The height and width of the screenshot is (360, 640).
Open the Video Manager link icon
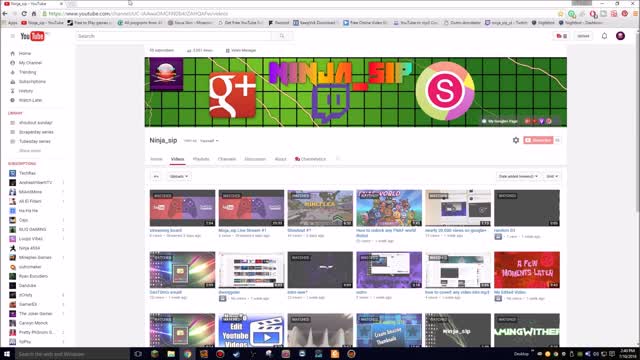click(227, 51)
